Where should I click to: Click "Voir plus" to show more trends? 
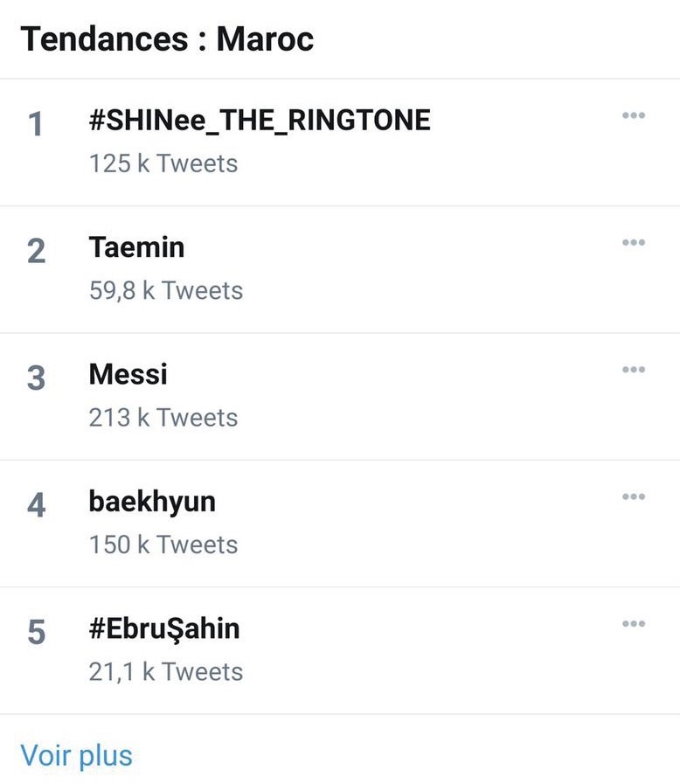(77, 755)
